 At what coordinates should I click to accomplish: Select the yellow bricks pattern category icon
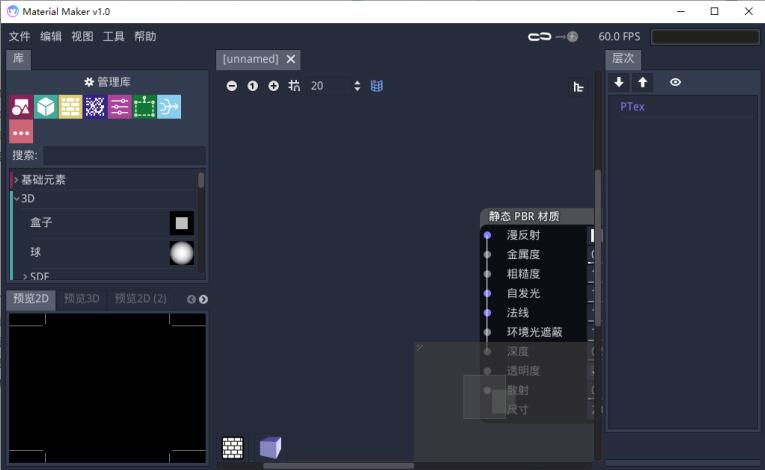(x=71, y=107)
